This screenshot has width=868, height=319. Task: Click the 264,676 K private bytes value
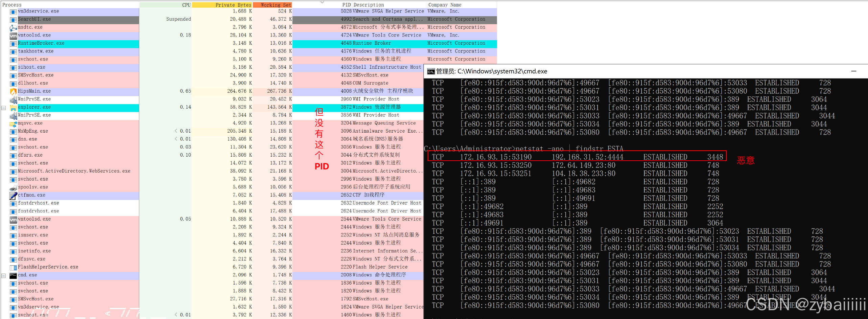[x=239, y=91]
